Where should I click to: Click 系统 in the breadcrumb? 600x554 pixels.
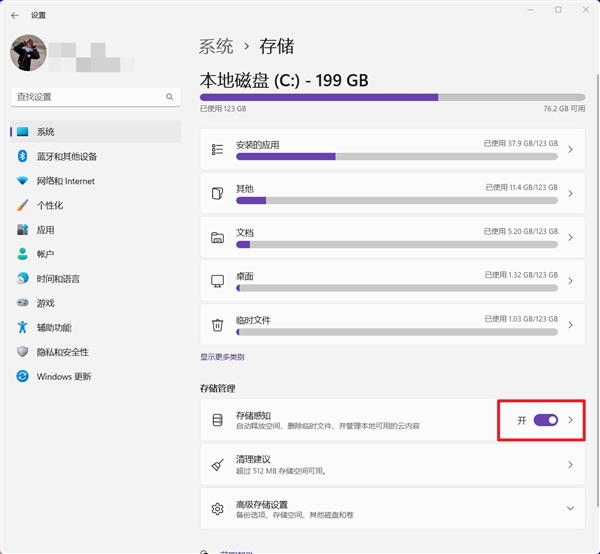point(216,46)
